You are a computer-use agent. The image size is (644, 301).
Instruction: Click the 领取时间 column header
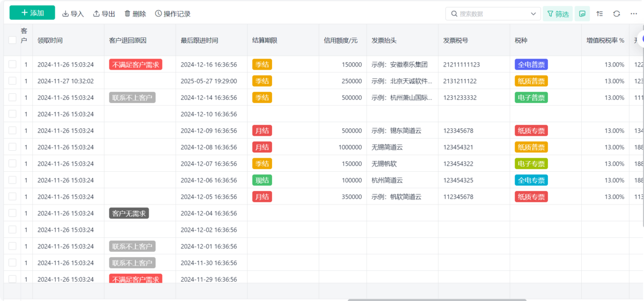coord(68,40)
